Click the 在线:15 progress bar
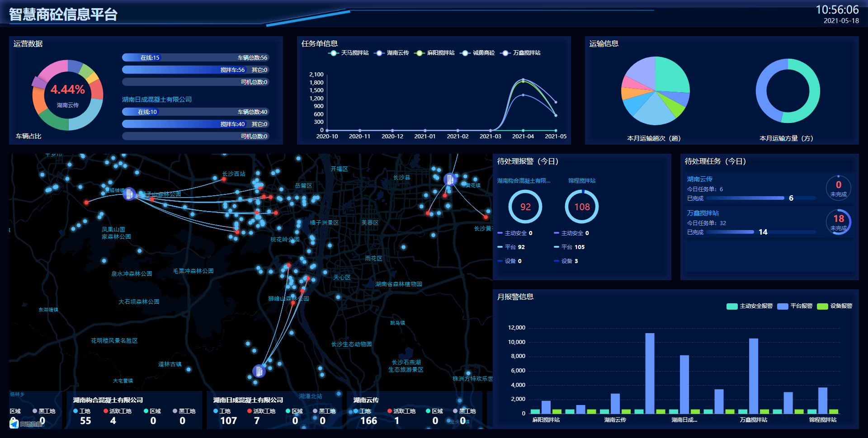 click(x=150, y=57)
